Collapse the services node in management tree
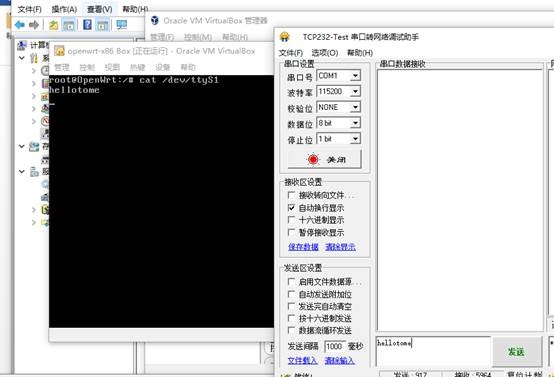Viewport: 554px width, 377px height. click(x=22, y=171)
